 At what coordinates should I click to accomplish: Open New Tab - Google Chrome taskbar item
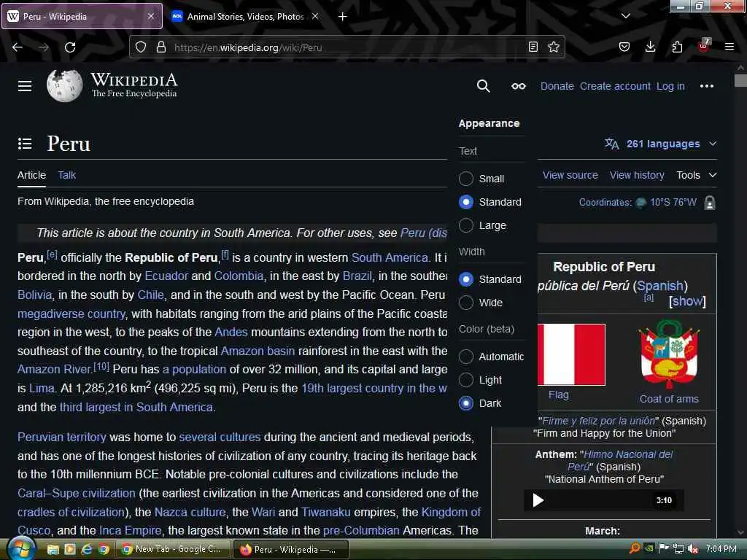point(174,549)
